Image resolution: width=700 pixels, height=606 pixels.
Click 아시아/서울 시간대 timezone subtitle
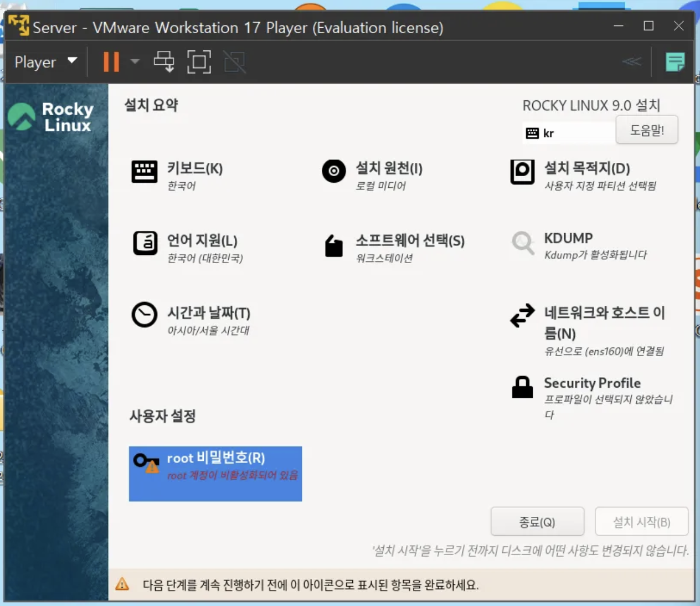tap(208, 331)
